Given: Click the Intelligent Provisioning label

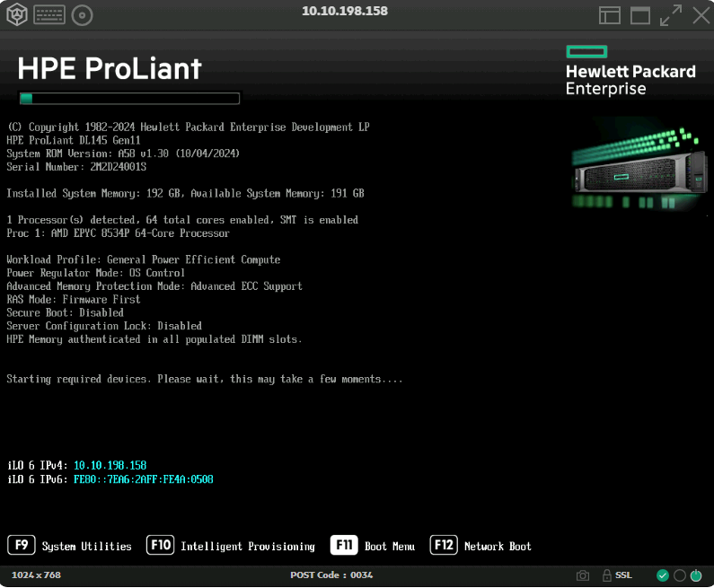Looking at the screenshot, I should (248, 547).
